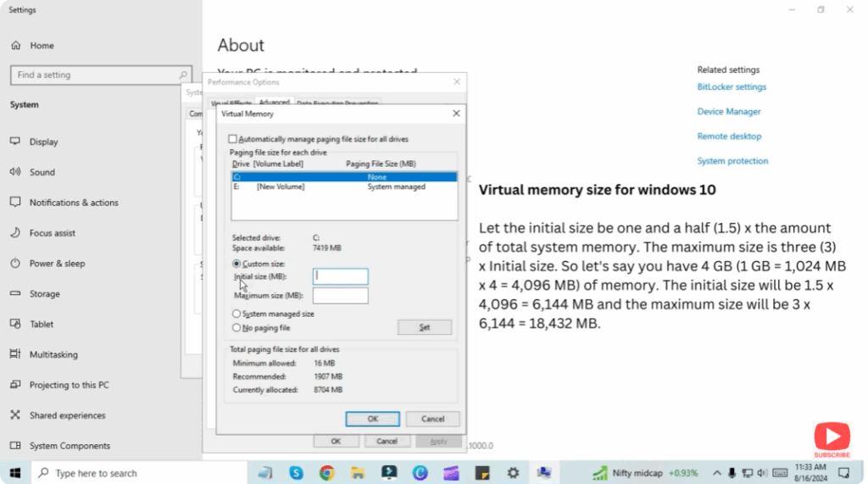The image size is (868, 484).
Task: Select the Custom size radio button
Action: coord(237,264)
